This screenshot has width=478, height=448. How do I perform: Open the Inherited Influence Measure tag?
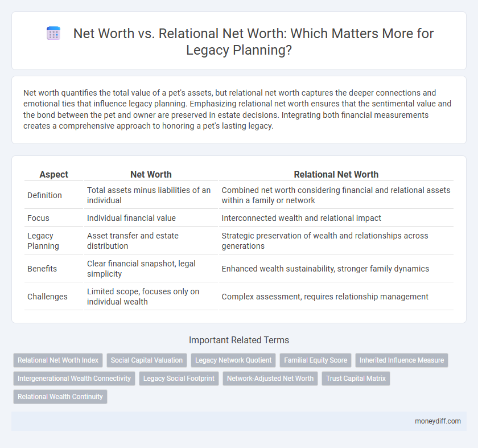(402, 360)
